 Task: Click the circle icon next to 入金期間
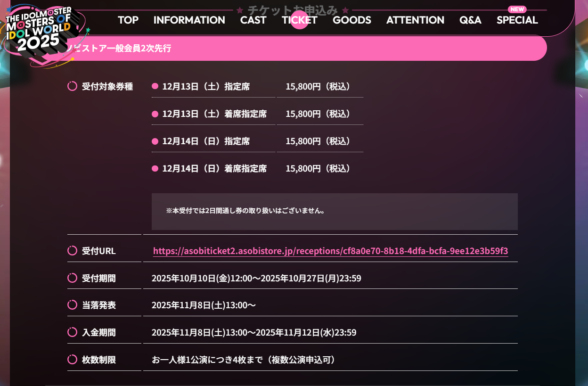pos(72,332)
